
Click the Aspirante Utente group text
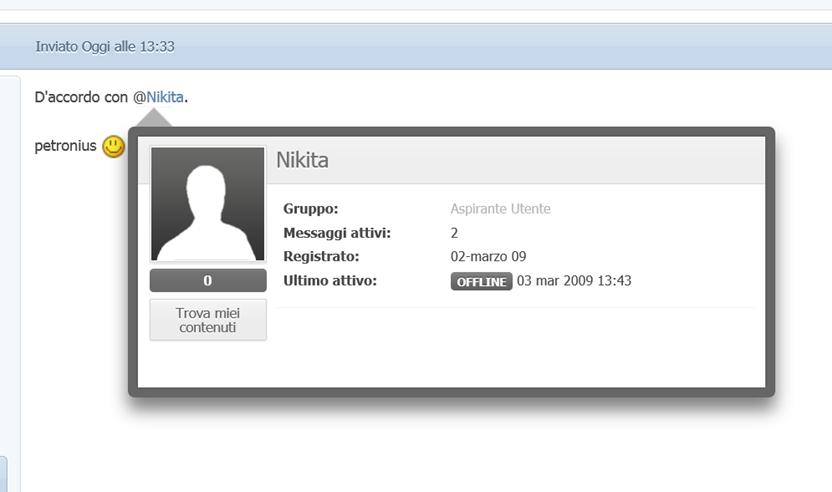[x=500, y=209]
